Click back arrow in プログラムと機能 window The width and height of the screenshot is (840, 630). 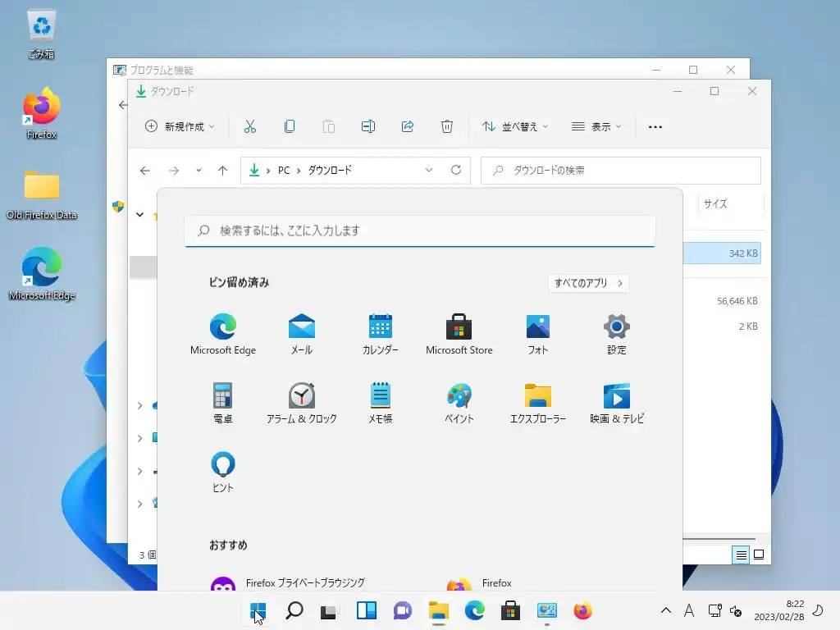tap(123, 105)
